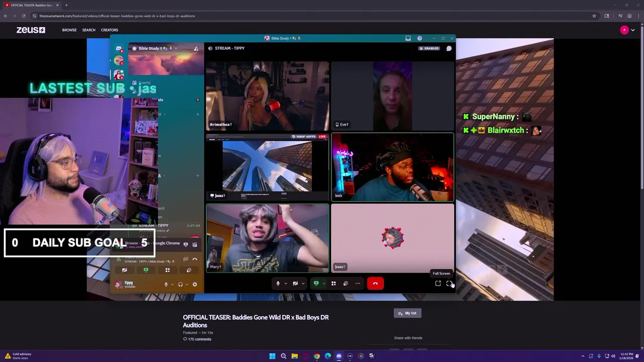Select Mary's video tile

268,238
